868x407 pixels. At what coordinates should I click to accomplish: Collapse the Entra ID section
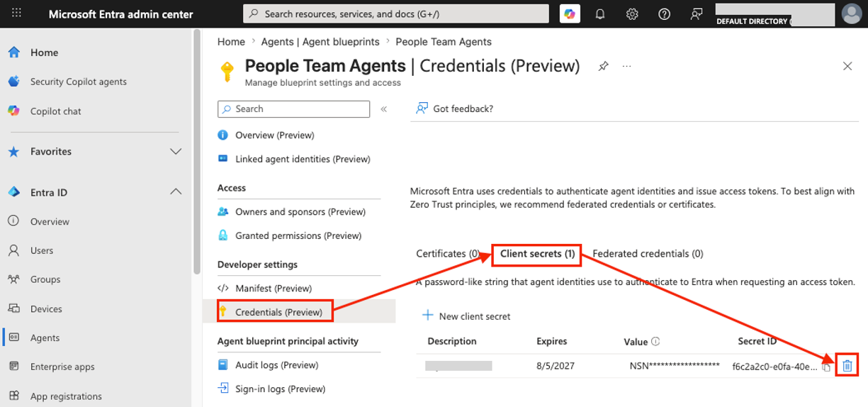(x=176, y=191)
